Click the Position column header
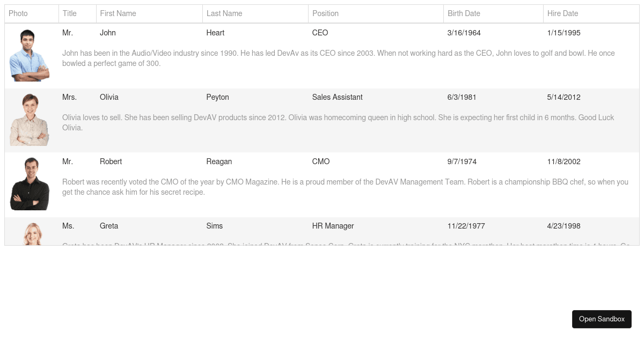Screen dimensions: 644x338 click(325, 13)
